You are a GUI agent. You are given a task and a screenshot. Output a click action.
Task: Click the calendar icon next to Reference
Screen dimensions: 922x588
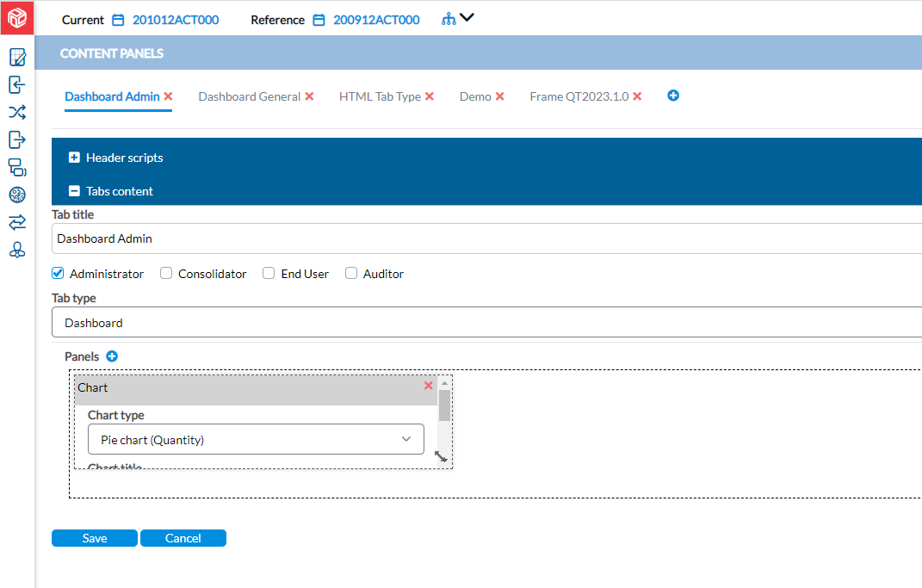[319, 20]
